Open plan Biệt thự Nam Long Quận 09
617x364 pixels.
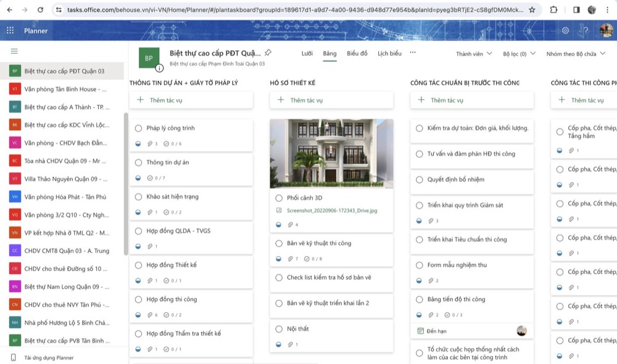[x=62, y=287]
